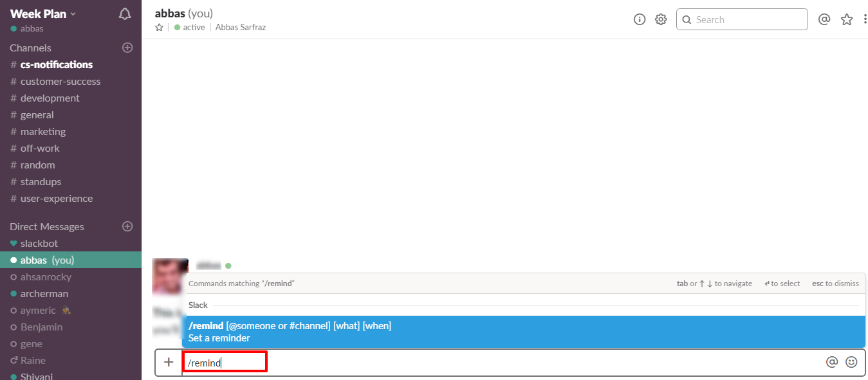The width and height of the screenshot is (868, 380).
Task: Star the abbas conversation
Action: [158, 27]
